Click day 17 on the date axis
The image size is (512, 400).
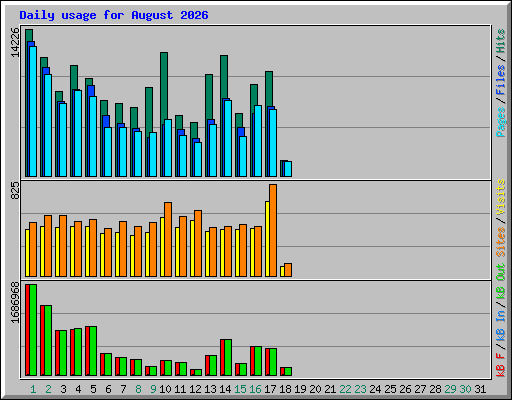(270, 389)
